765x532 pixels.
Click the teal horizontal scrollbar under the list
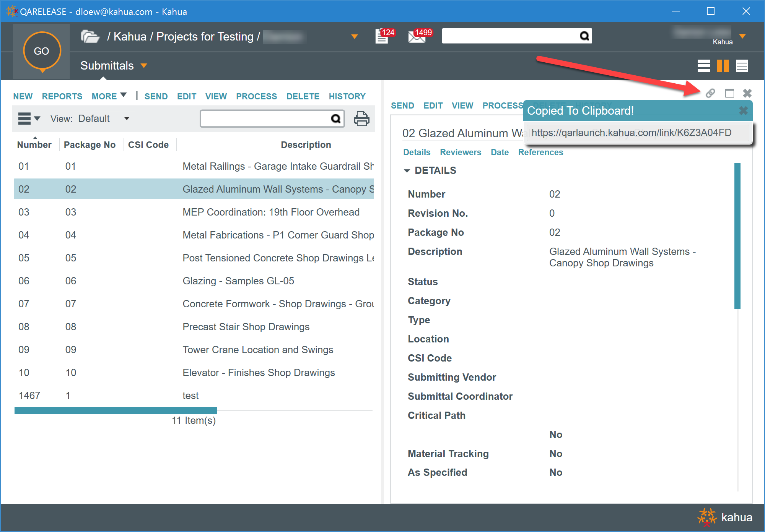pyautogui.click(x=116, y=410)
